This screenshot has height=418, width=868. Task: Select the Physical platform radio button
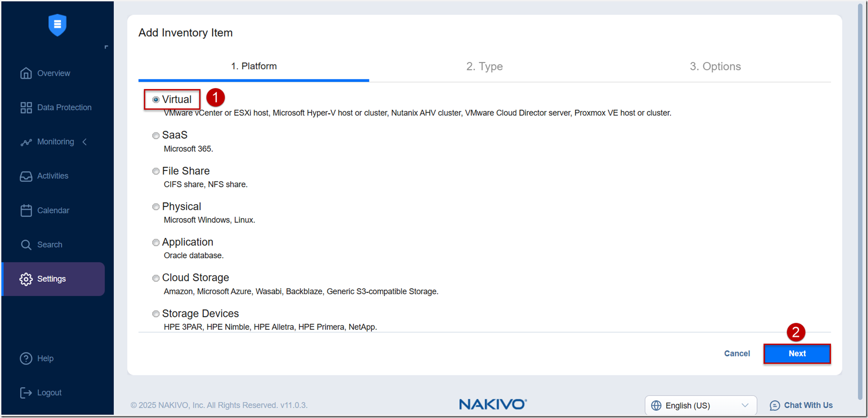tap(156, 207)
